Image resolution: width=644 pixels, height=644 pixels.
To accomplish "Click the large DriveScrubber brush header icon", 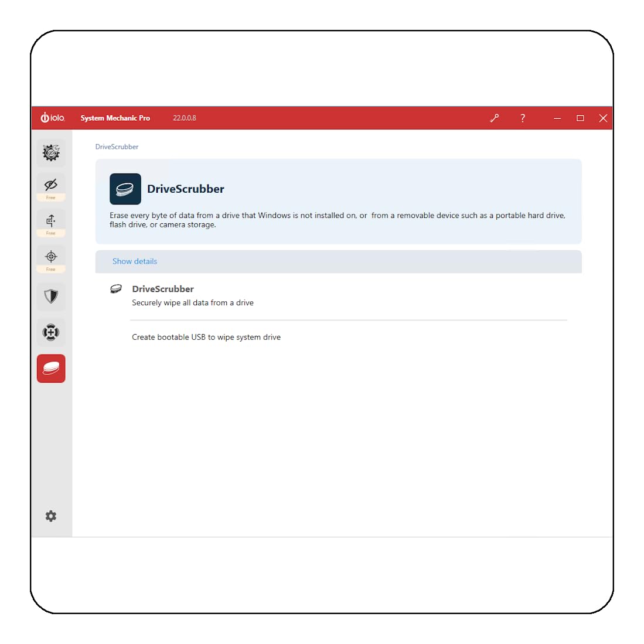I will click(125, 189).
